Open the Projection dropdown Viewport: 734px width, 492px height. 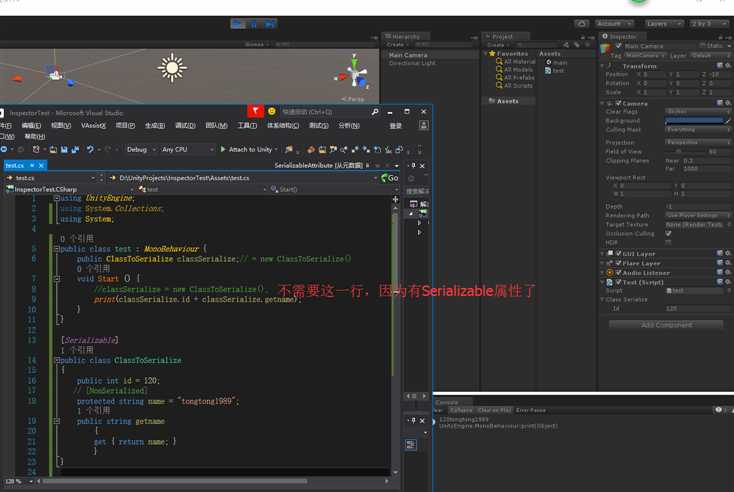(x=697, y=142)
